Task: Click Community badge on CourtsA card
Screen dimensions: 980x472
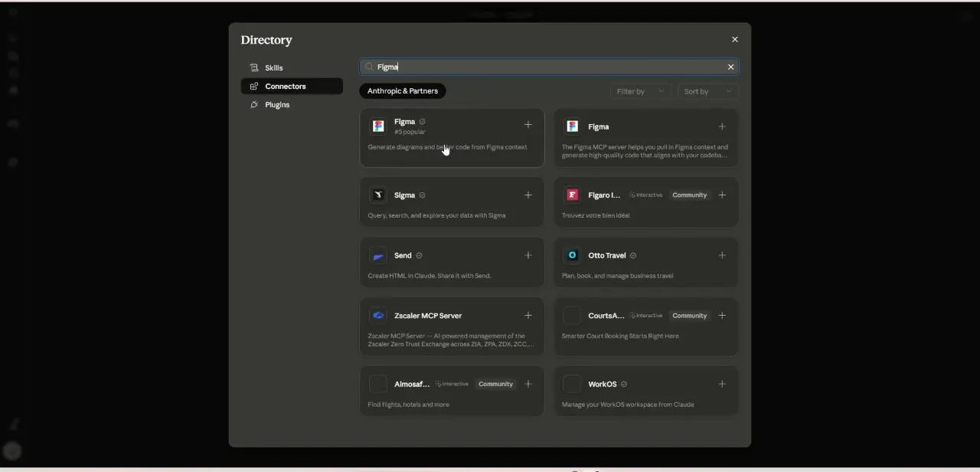Action: point(690,315)
